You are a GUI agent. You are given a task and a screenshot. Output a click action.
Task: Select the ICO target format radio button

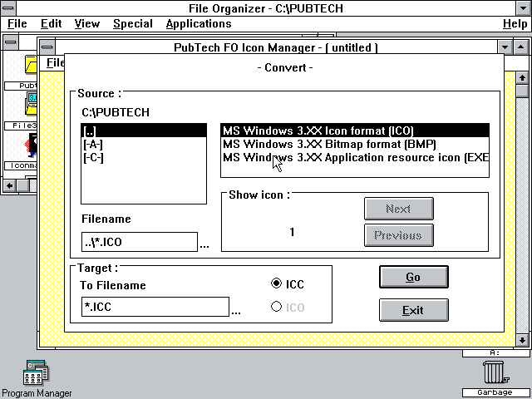click(276, 307)
